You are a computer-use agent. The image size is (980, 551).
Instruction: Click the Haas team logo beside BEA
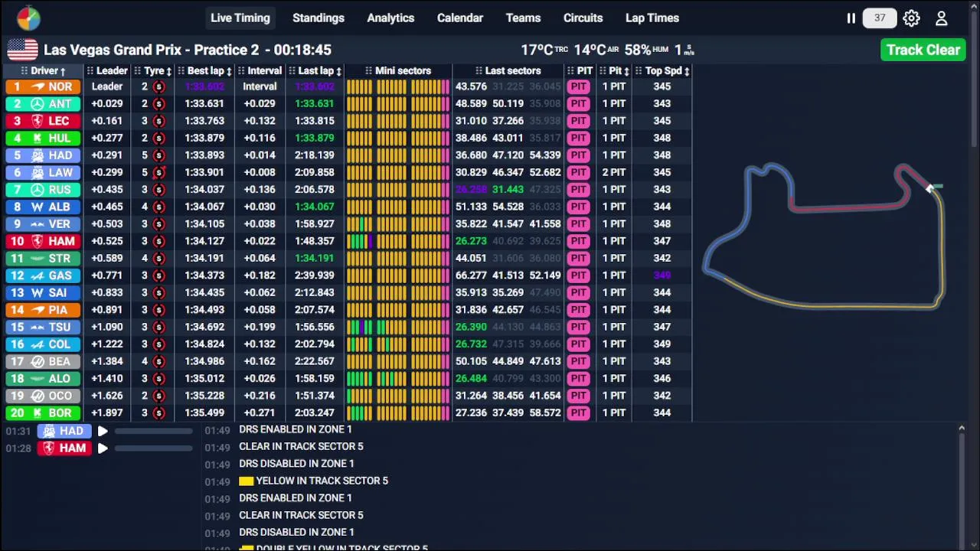tap(38, 361)
